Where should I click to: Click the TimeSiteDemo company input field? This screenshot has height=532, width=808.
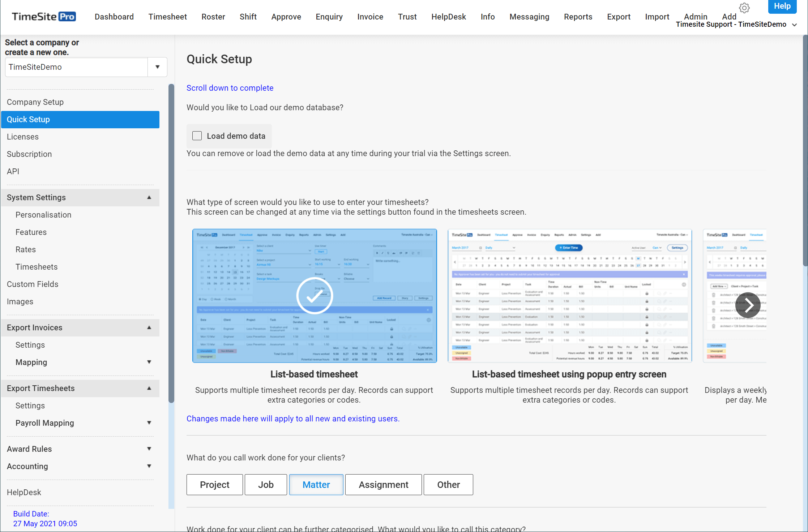tap(76, 67)
